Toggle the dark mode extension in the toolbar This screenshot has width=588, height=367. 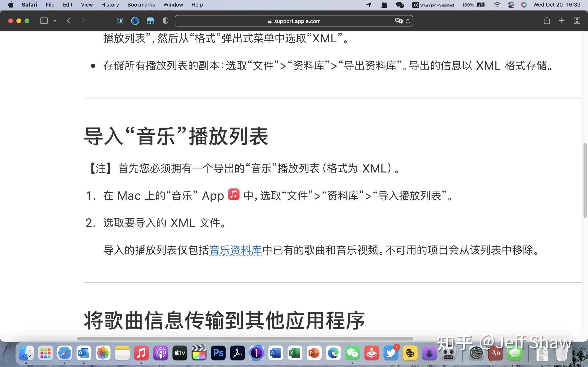[120, 21]
